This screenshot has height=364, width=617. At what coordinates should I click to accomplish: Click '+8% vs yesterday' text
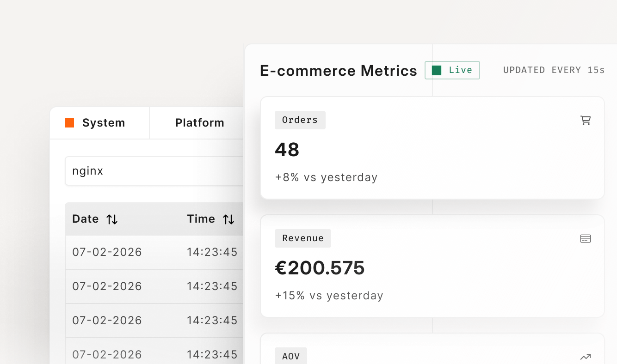[326, 177]
